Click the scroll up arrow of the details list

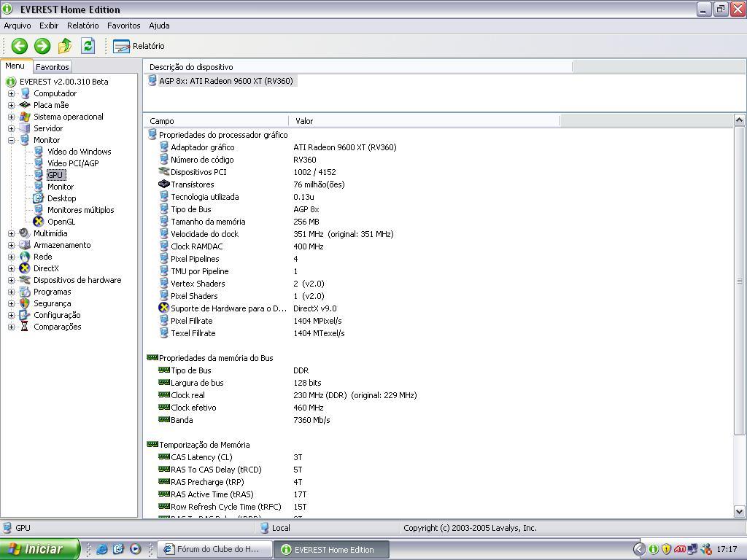[x=739, y=120]
